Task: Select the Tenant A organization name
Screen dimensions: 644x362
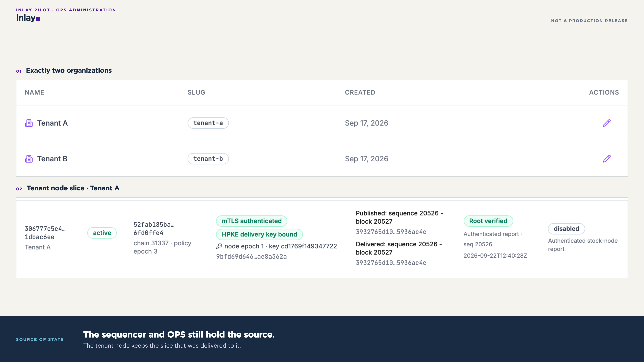Action: [x=52, y=123]
